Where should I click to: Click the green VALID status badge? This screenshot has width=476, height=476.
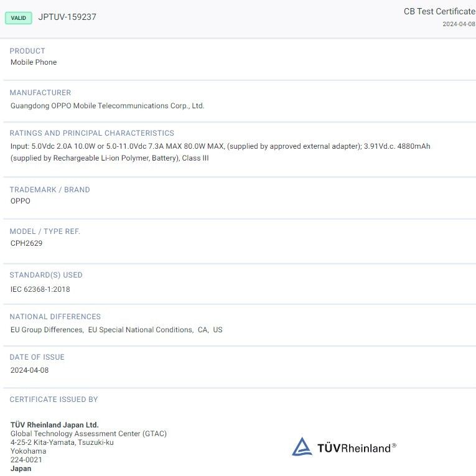(19, 18)
